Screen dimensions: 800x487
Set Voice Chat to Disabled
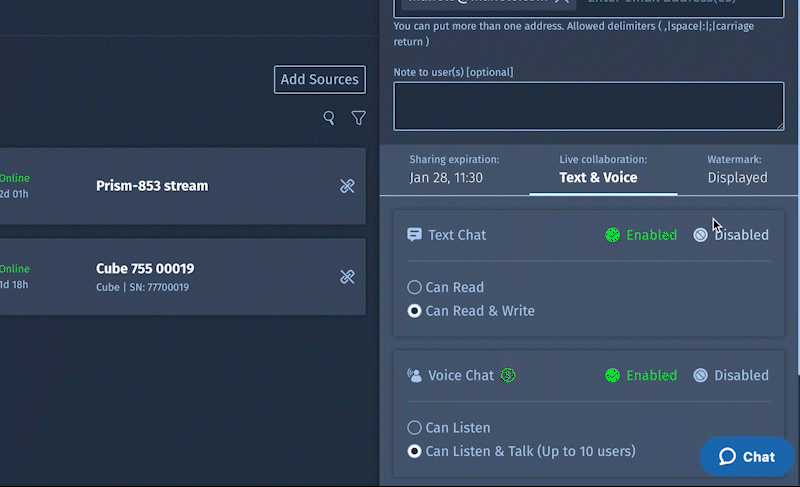[731, 376]
